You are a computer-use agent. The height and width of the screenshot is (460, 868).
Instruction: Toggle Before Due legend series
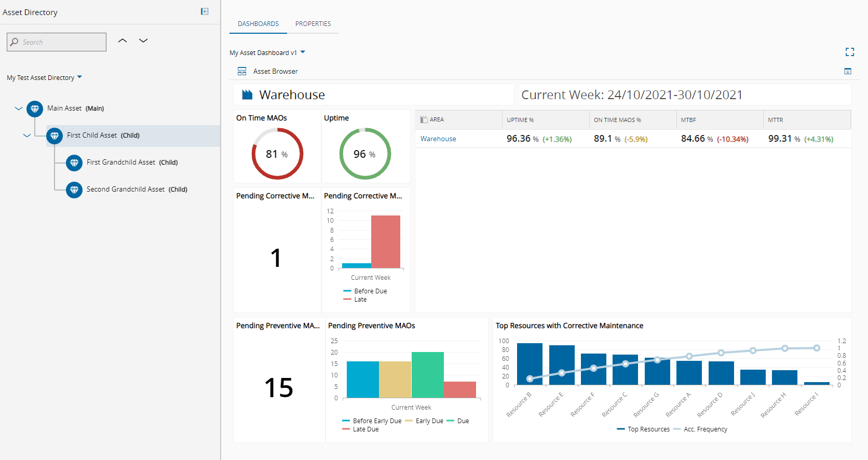pyautogui.click(x=365, y=291)
